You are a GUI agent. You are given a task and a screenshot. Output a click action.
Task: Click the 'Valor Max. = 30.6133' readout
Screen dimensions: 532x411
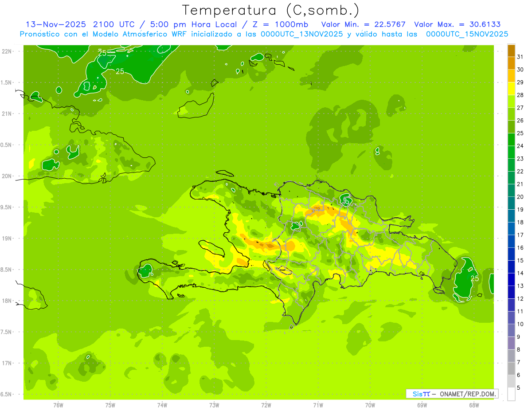pos(457,24)
